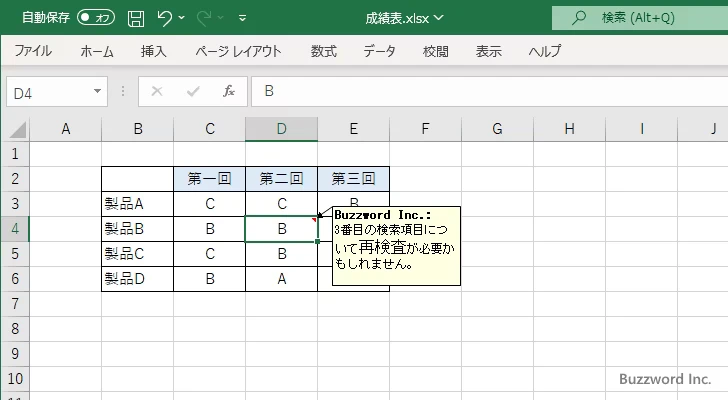This screenshot has height=400, width=728.
Task: Select column E header
Action: pyautogui.click(x=353, y=129)
